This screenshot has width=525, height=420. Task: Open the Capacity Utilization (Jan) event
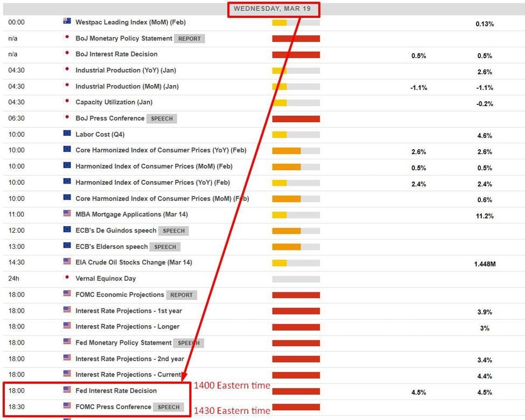[114, 102]
